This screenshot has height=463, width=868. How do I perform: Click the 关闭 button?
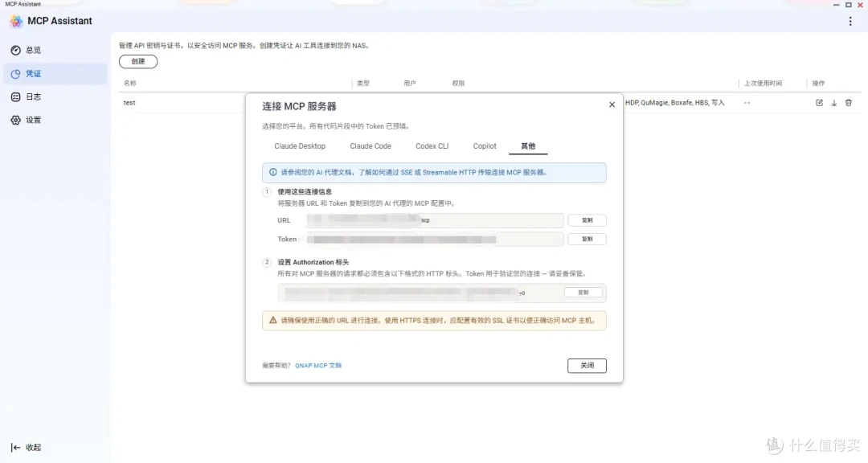coord(587,366)
